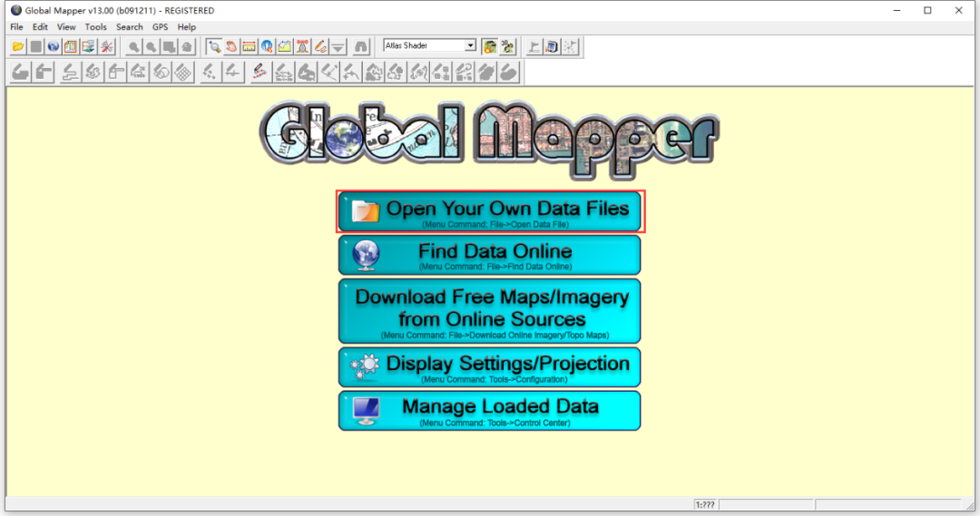The height and width of the screenshot is (516, 980).
Task: Select the Zoom tool magnifier with plus
Action: [214, 46]
